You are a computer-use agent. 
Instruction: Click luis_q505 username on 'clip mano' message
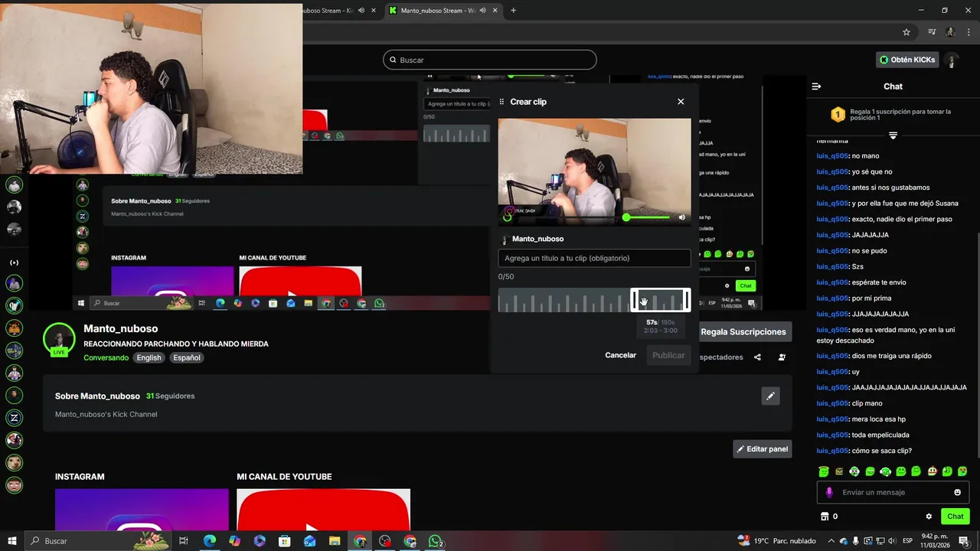[x=832, y=403]
